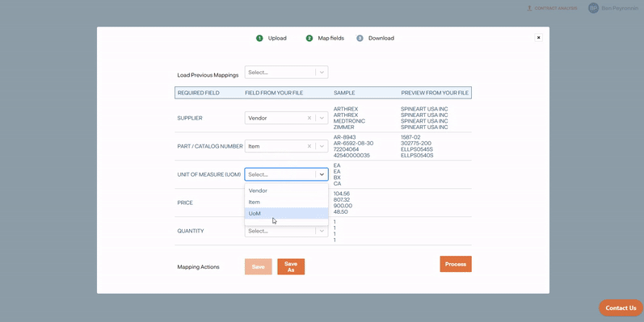Expand the Part / Catalog Number dropdown arrow

[x=322, y=146]
